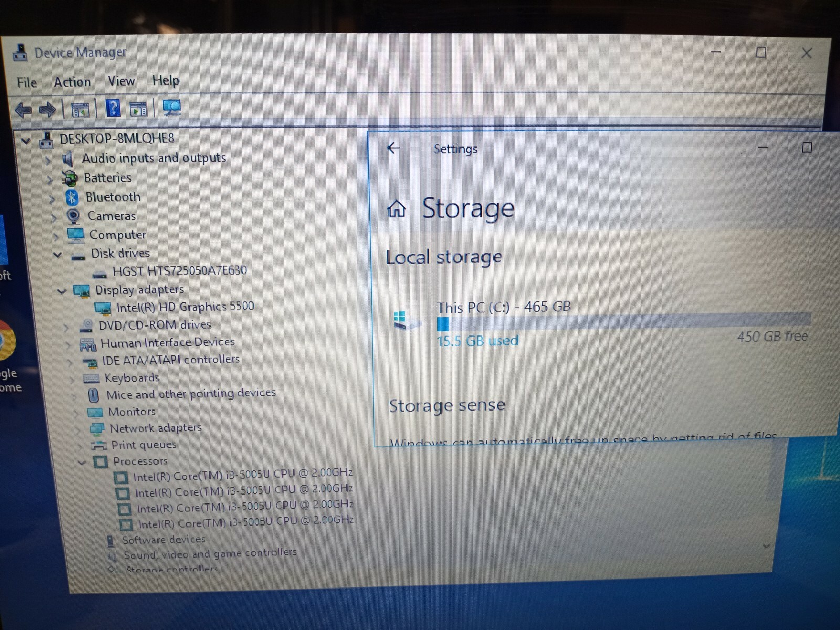The height and width of the screenshot is (630, 840).
Task: Expand the Keyboards node
Action: [71, 379]
